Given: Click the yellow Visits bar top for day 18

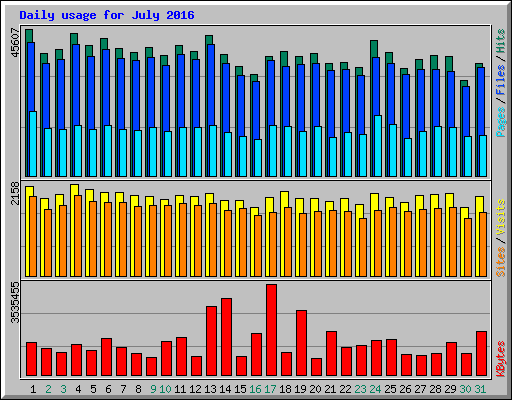Looking at the screenshot, I should pyautogui.click(x=284, y=199).
